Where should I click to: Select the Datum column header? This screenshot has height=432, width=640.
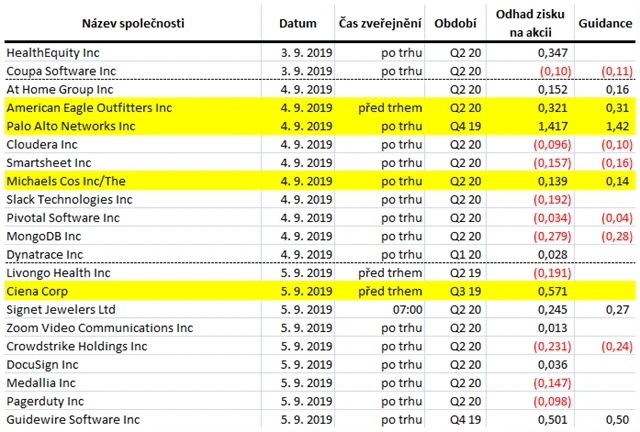pos(298,23)
